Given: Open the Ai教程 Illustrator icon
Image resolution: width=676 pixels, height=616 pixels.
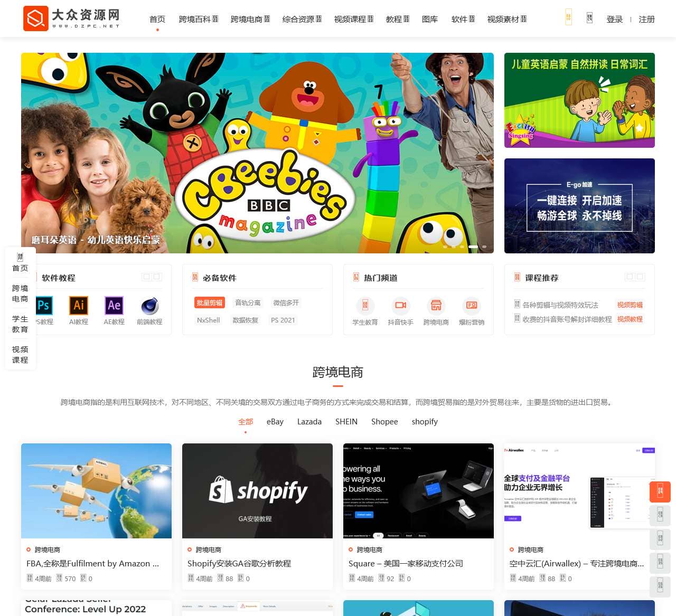Looking at the screenshot, I should coord(79,306).
